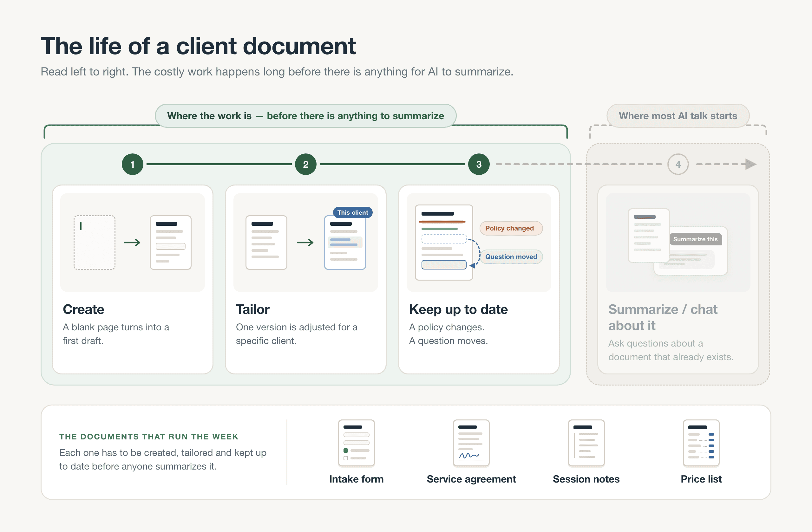The height and width of the screenshot is (532, 812).
Task: Click the 'Policy changed' pill
Action: [x=511, y=228]
